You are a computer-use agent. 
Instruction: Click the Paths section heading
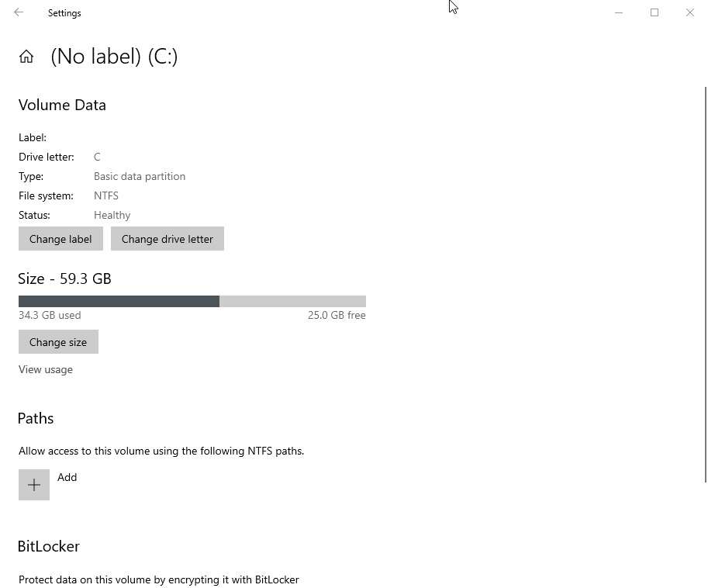36,418
